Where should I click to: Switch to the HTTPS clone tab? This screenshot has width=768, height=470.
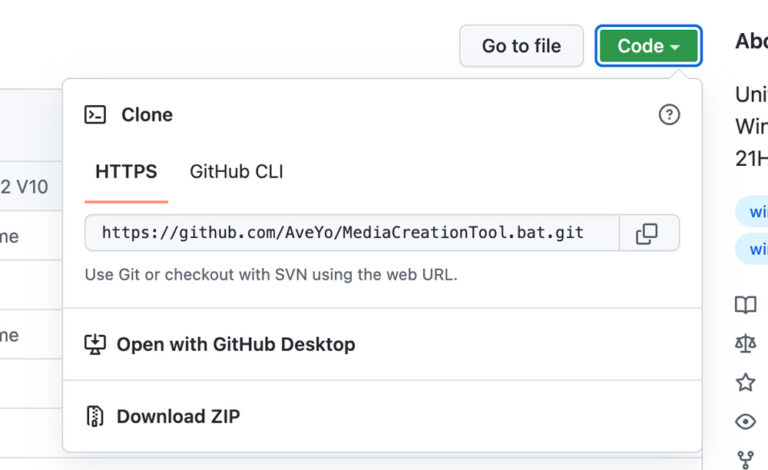(x=126, y=172)
